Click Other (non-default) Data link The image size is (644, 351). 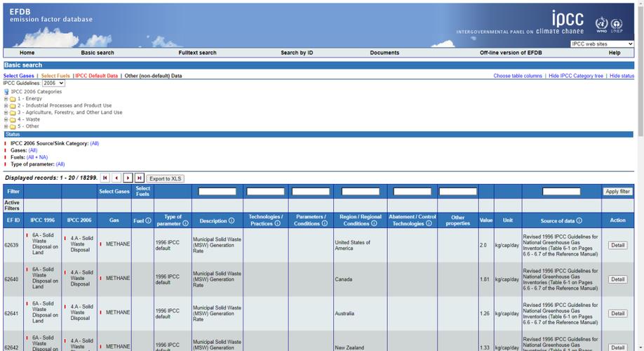(x=153, y=76)
